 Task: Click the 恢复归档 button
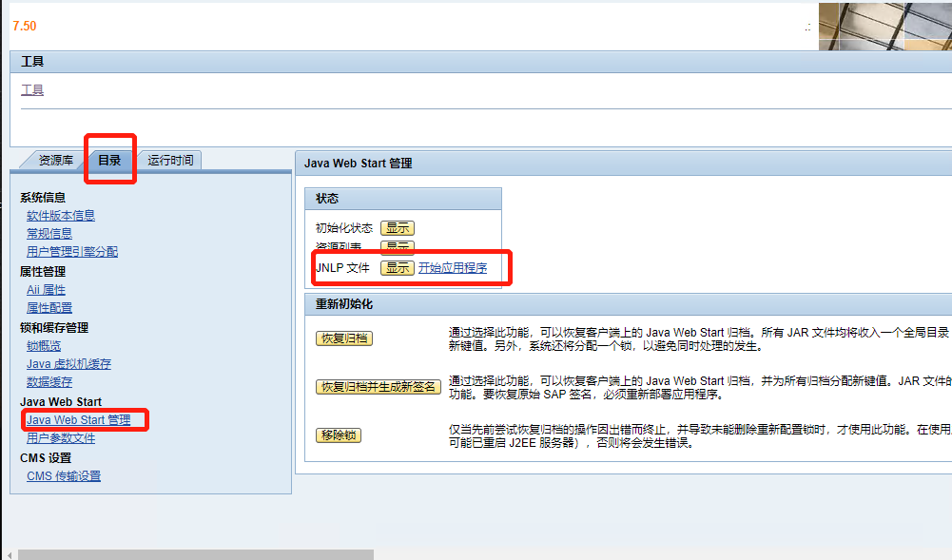pyautogui.click(x=344, y=338)
